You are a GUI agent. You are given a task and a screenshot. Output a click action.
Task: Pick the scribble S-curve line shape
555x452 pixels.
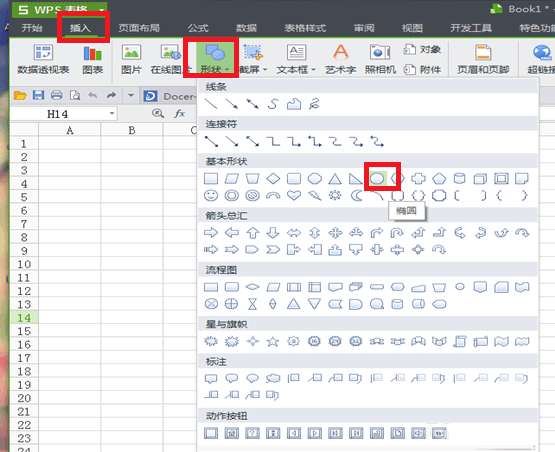coord(273,104)
